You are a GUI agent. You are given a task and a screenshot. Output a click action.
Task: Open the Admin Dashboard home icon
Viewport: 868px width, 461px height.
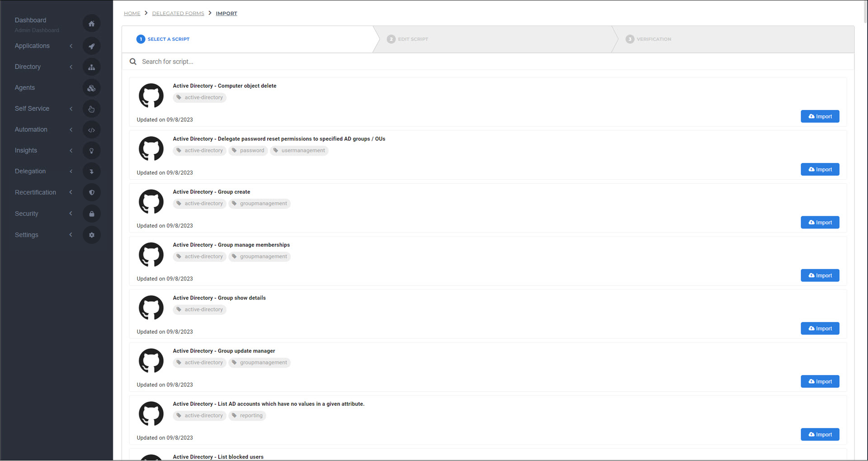pyautogui.click(x=92, y=23)
